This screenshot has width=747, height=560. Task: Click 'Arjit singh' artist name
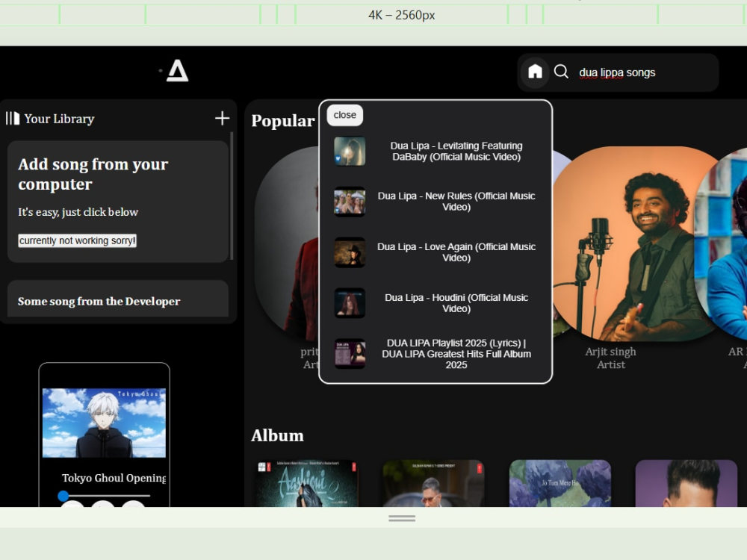(x=610, y=352)
